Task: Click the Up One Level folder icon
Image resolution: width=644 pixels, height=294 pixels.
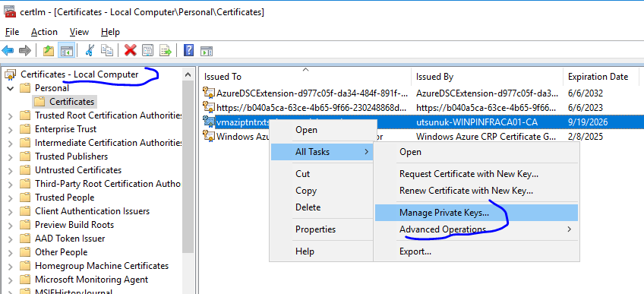Action: [49, 50]
